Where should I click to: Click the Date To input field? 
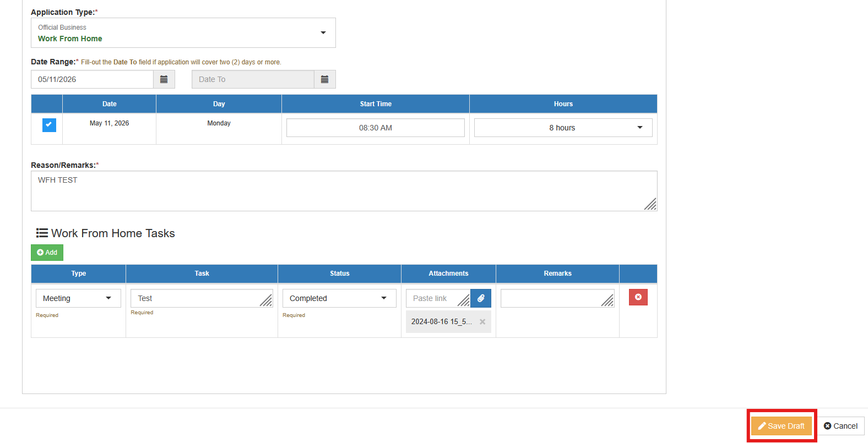[253, 79]
